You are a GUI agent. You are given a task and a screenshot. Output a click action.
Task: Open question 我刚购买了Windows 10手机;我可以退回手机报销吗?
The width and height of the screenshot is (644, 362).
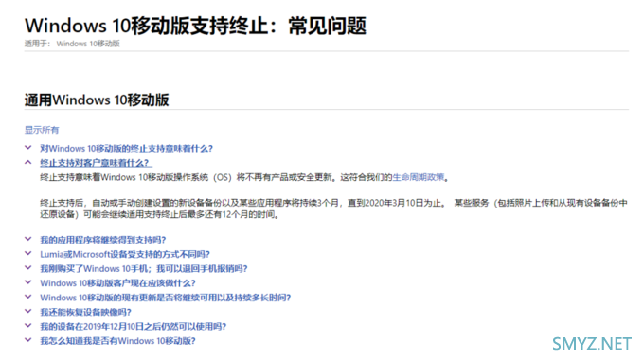point(144,269)
